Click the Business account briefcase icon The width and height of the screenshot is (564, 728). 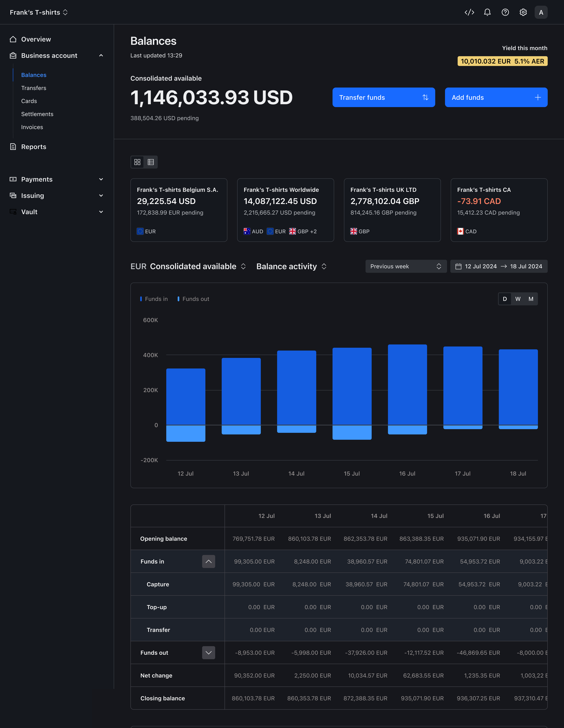13,55
